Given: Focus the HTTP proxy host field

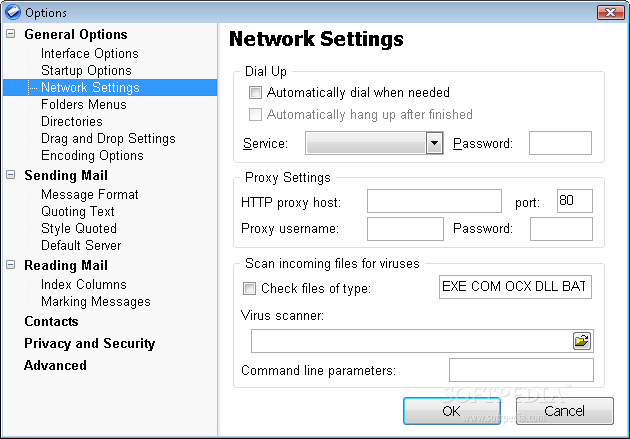Looking at the screenshot, I should (434, 201).
